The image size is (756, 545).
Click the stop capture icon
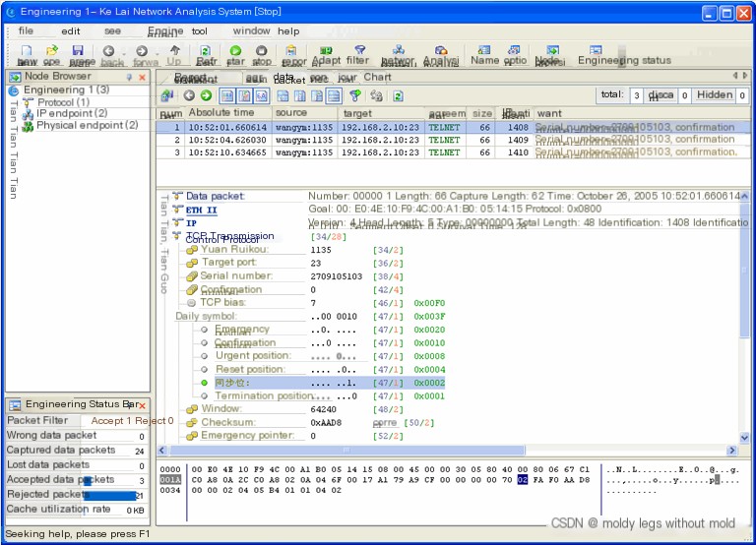pos(261,50)
